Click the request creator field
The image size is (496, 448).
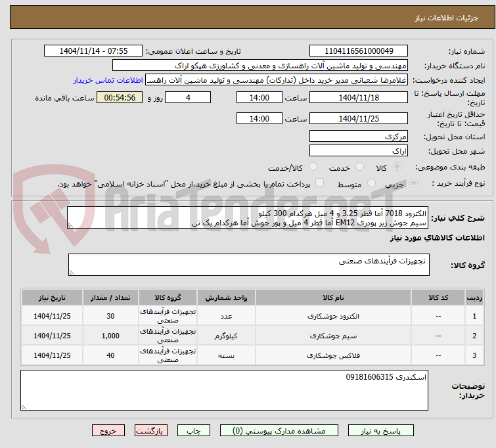pos(277,80)
